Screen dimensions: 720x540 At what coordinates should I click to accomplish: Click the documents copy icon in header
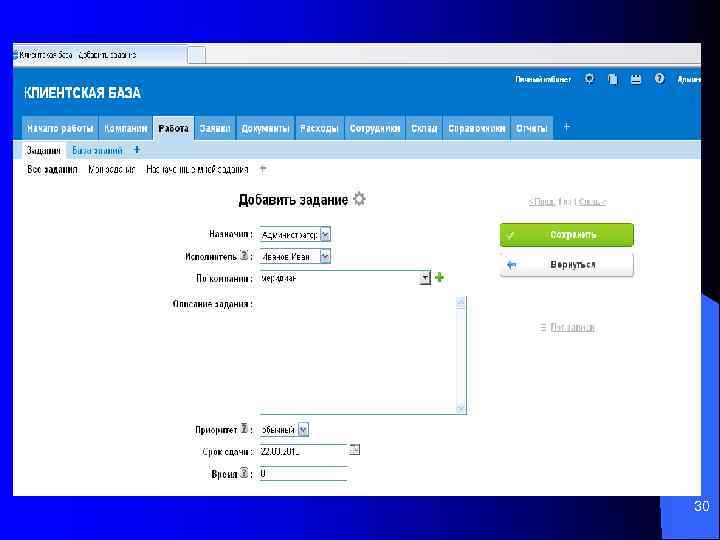pos(613,79)
